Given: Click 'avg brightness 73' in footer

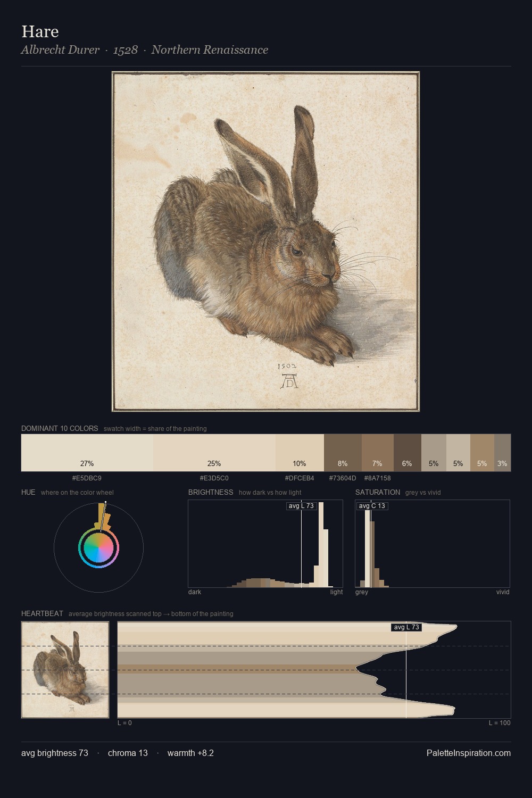Looking at the screenshot, I should point(55,753).
